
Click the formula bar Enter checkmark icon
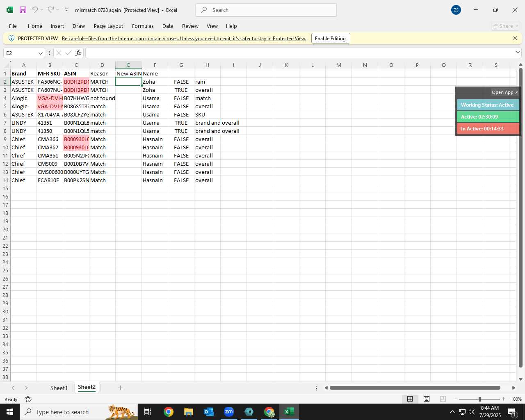(x=68, y=53)
